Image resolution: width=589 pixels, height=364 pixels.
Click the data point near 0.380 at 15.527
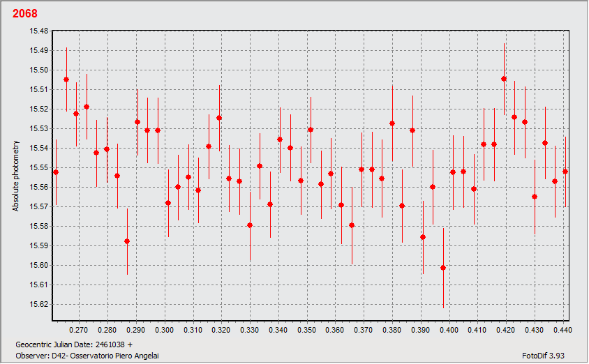(x=392, y=123)
